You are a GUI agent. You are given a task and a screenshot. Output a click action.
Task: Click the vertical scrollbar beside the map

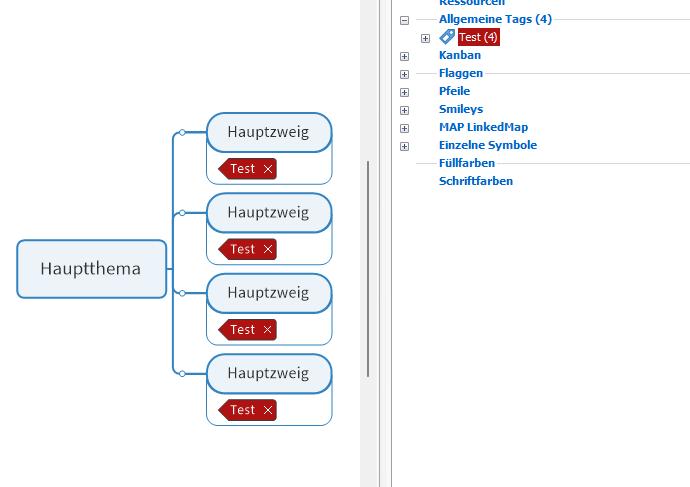[368, 268]
